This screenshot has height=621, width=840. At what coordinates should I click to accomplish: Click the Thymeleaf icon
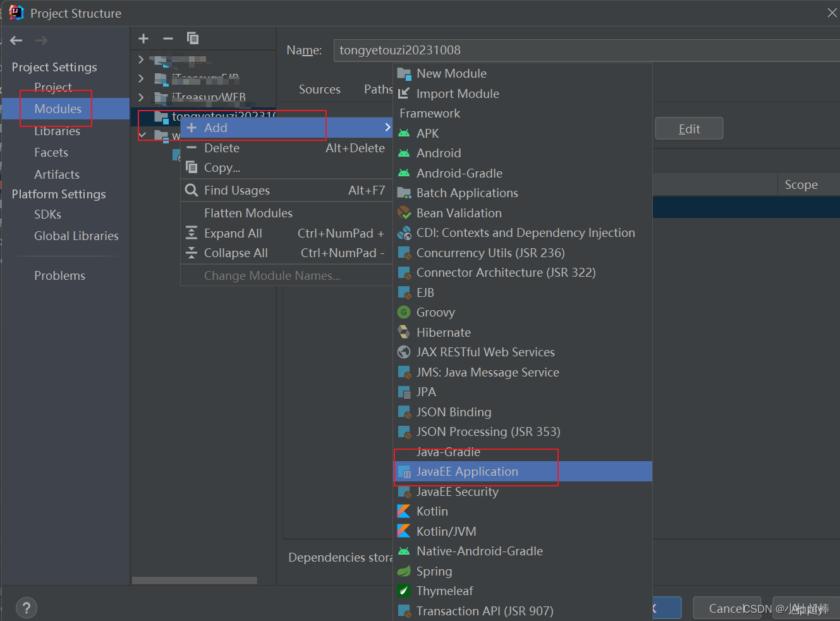click(404, 591)
